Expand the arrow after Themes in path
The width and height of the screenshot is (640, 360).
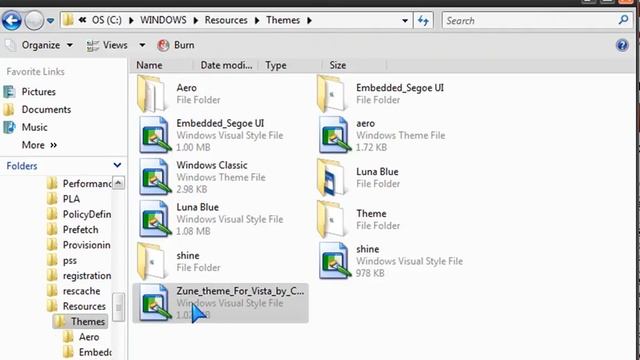pyautogui.click(x=309, y=20)
